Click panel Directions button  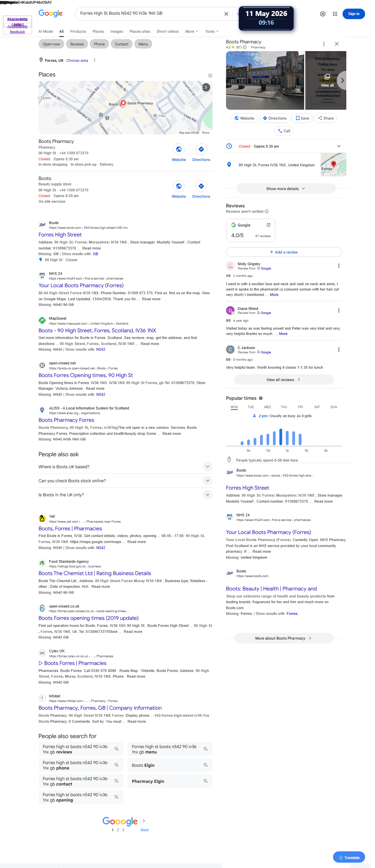pyautogui.click(x=278, y=120)
